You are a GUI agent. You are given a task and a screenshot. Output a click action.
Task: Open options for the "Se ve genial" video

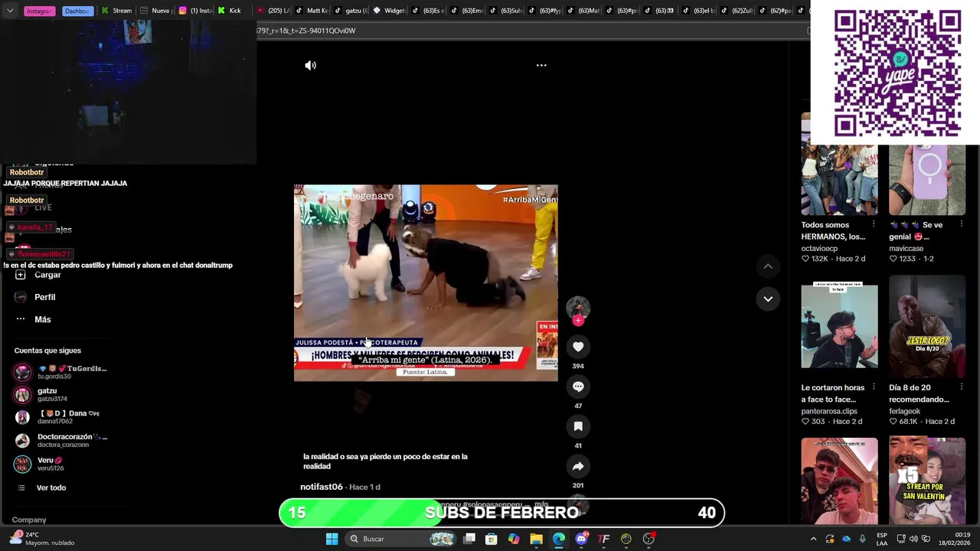click(962, 224)
